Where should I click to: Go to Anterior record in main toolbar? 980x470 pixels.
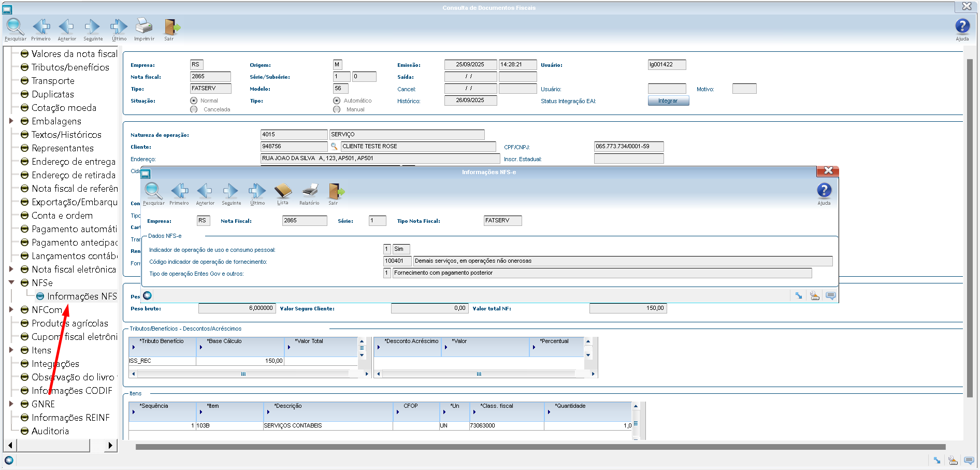point(66,30)
